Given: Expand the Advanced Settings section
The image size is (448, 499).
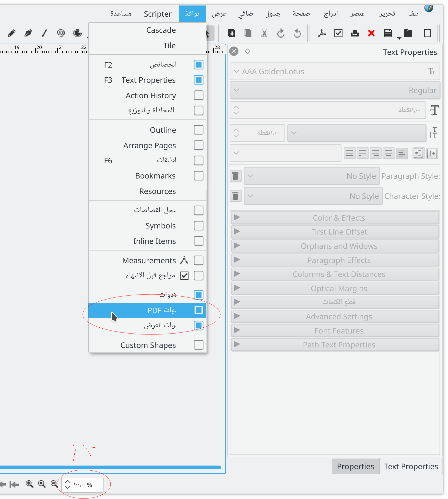Looking at the screenshot, I should pyautogui.click(x=335, y=316).
